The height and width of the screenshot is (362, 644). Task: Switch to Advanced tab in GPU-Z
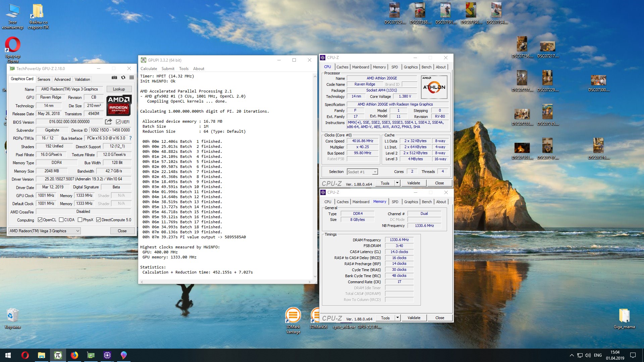(x=62, y=79)
